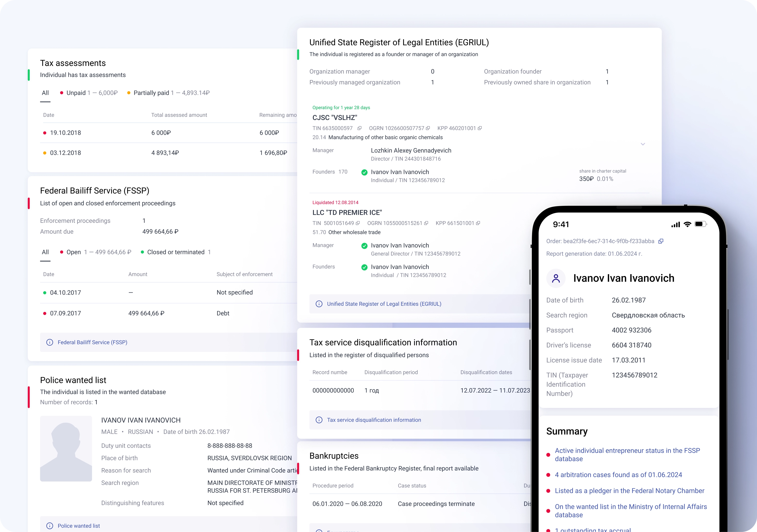Click the profile icon next to Ivanov Ivan Ivanovich

pos(556,278)
